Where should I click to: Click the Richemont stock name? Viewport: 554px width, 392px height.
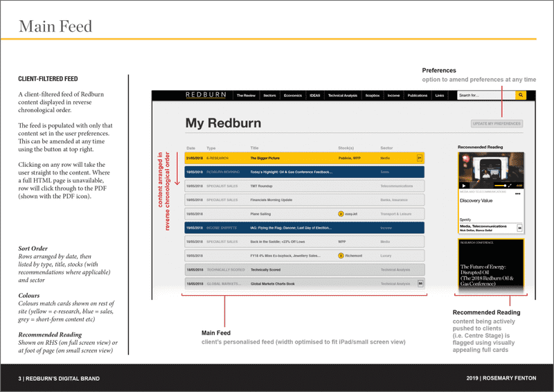pos(353,256)
